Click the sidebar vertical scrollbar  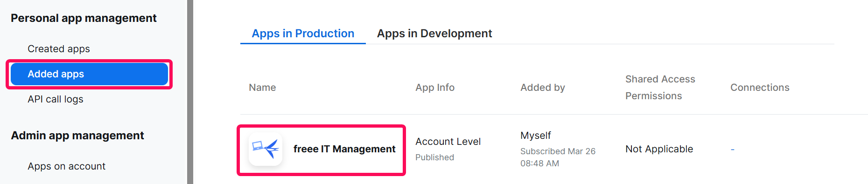point(190,92)
